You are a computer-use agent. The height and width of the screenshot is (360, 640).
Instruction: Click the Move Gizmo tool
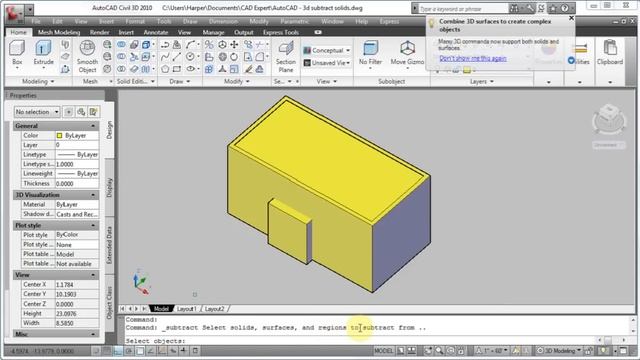[x=407, y=54]
